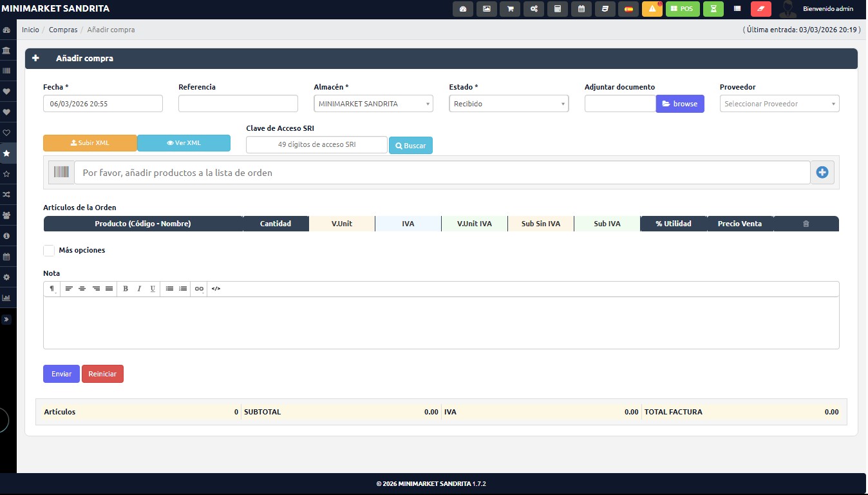Toggle bold formatting in Nota editor
The width and height of the screenshot is (868, 495).
126,289
